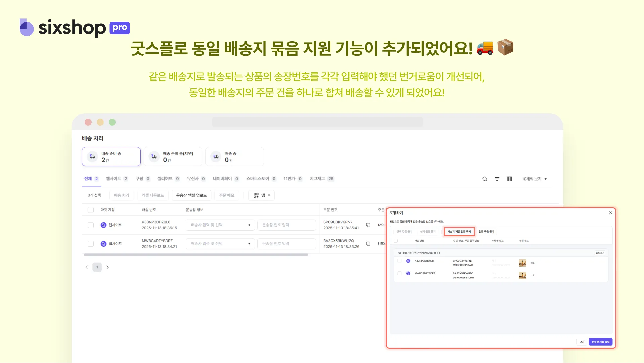
Task: Click the search magnifier icon in toolbar
Action: [485, 179]
